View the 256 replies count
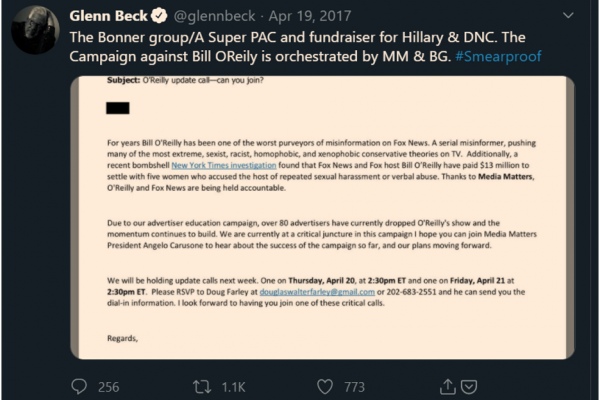 click(x=107, y=386)
